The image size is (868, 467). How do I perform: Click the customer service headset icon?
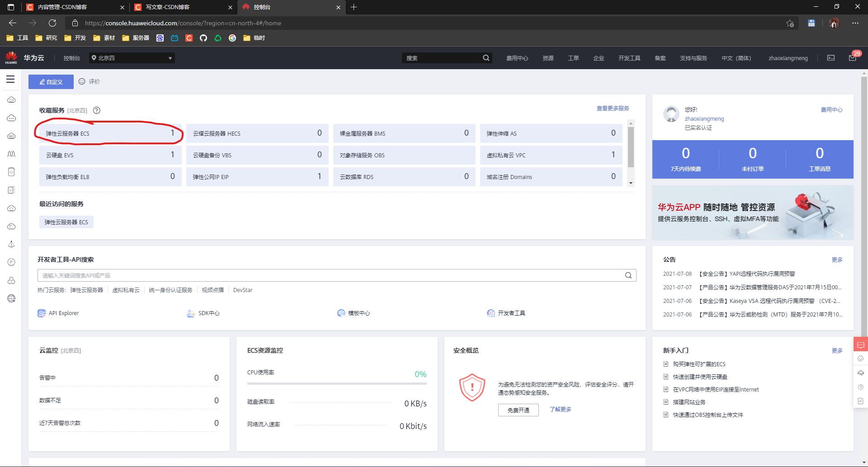pyautogui.click(x=861, y=373)
